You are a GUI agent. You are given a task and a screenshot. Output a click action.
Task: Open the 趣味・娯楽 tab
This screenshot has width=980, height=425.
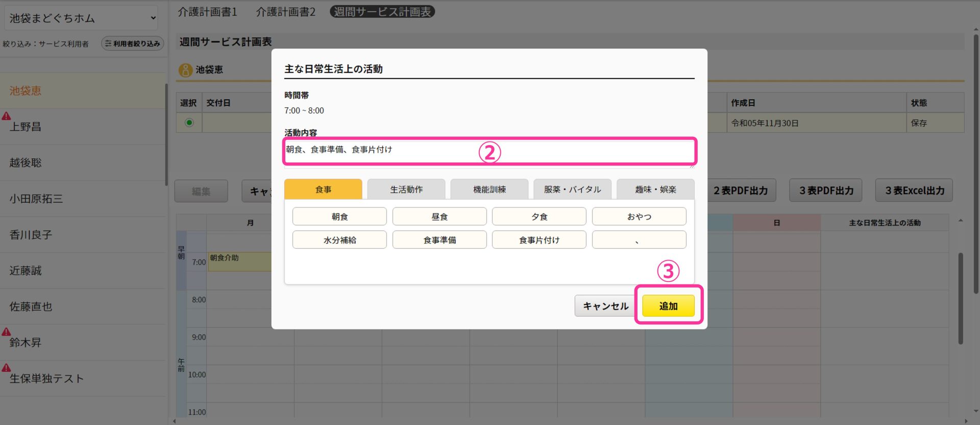point(655,190)
